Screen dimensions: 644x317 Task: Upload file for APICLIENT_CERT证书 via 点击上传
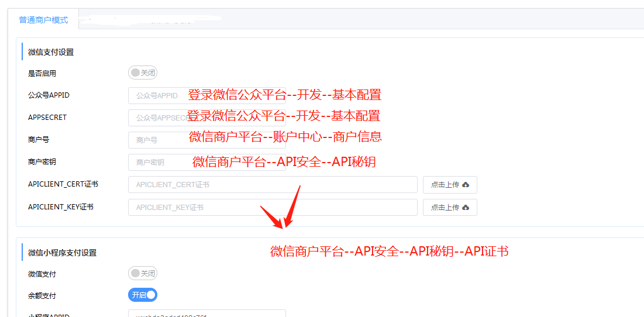click(450, 185)
